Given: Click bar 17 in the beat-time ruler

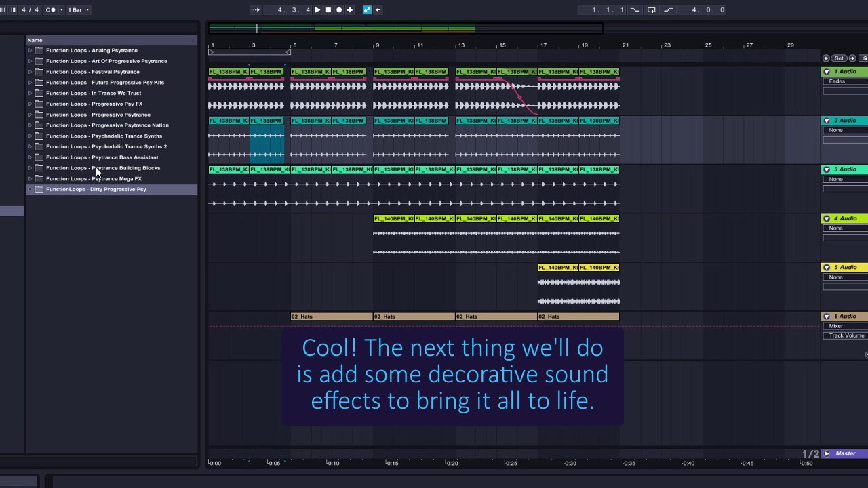Looking at the screenshot, I should point(543,45).
